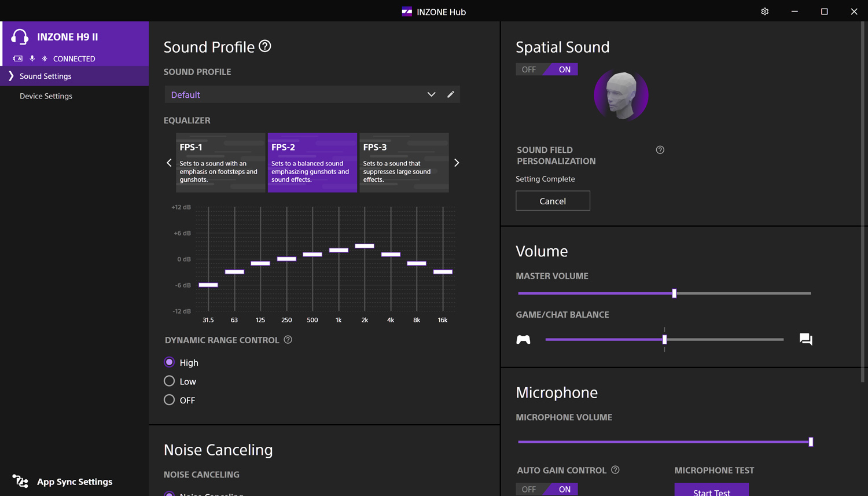Start the microphone test
Image resolution: width=868 pixels, height=496 pixels.
711,491
